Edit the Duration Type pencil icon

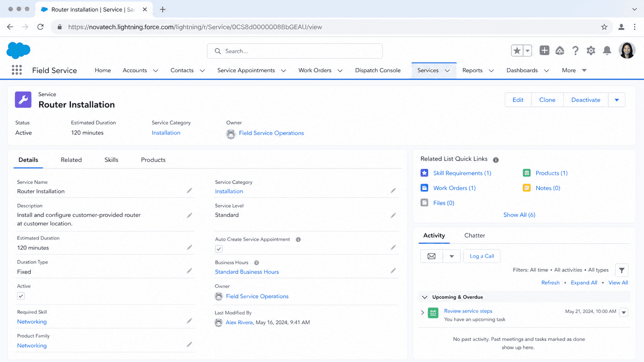tap(190, 271)
